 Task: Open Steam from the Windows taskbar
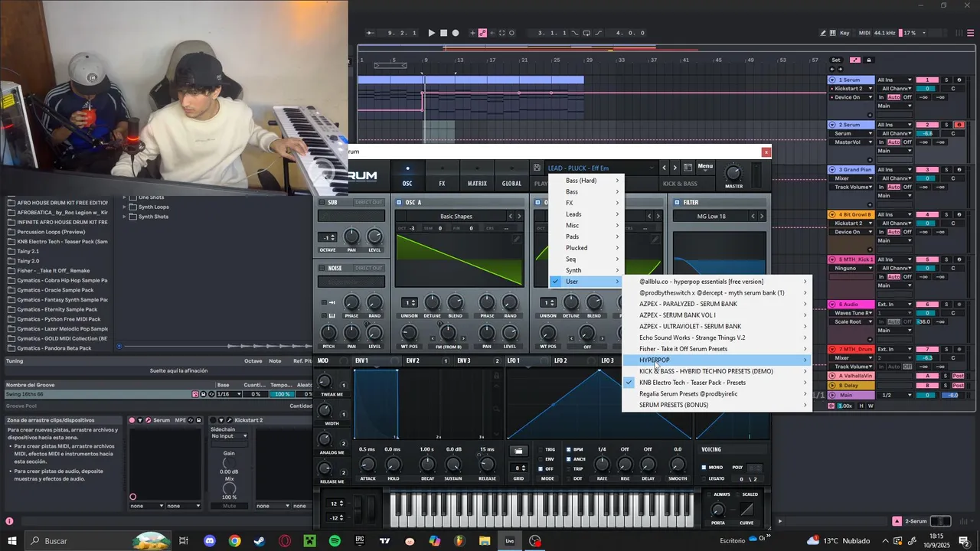[x=260, y=541]
